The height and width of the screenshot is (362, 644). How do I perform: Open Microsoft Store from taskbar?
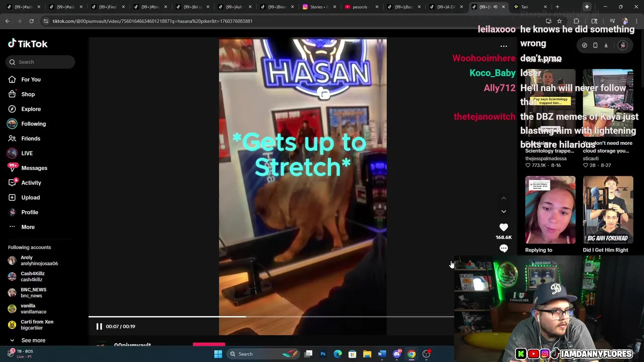click(x=352, y=354)
